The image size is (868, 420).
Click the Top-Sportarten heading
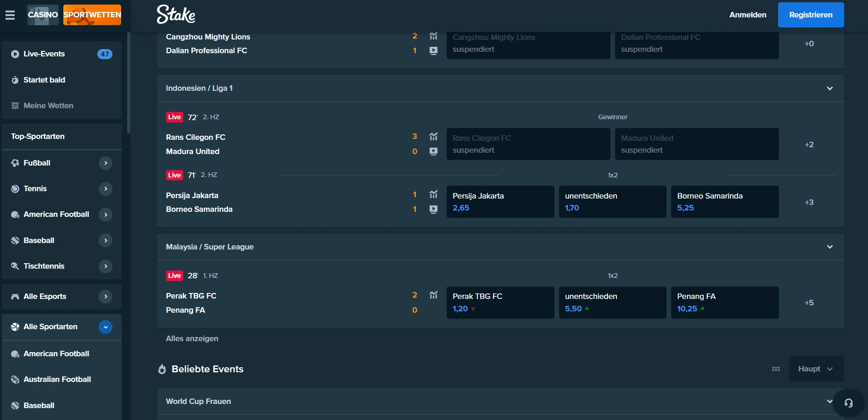pyautogui.click(x=38, y=136)
